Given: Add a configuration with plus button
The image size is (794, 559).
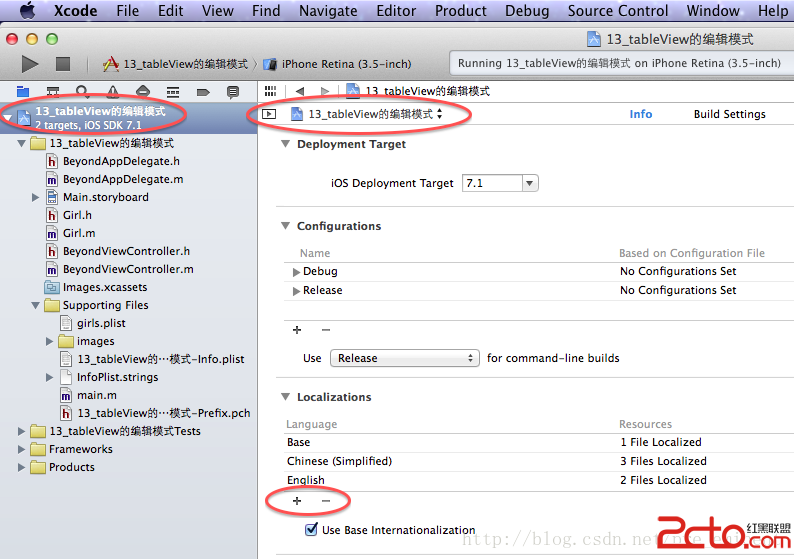Looking at the screenshot, I should tap(297, 330).
